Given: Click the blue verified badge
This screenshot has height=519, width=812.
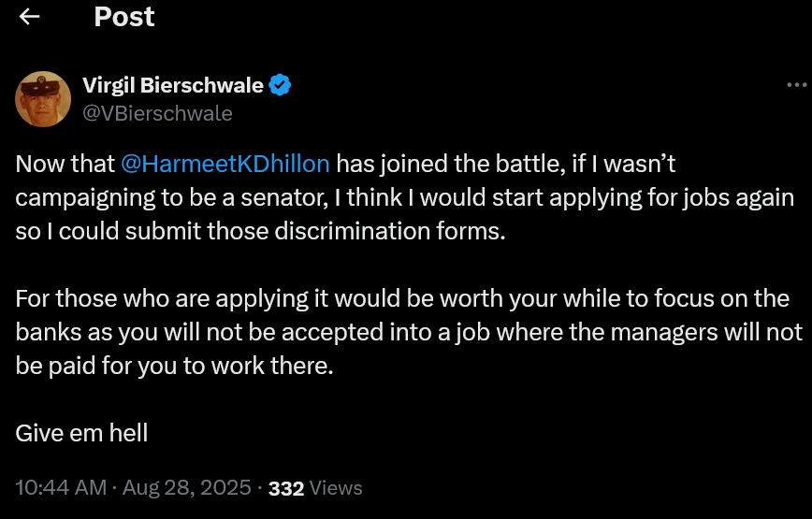Looking at the screenshot, I should point(280,86).
